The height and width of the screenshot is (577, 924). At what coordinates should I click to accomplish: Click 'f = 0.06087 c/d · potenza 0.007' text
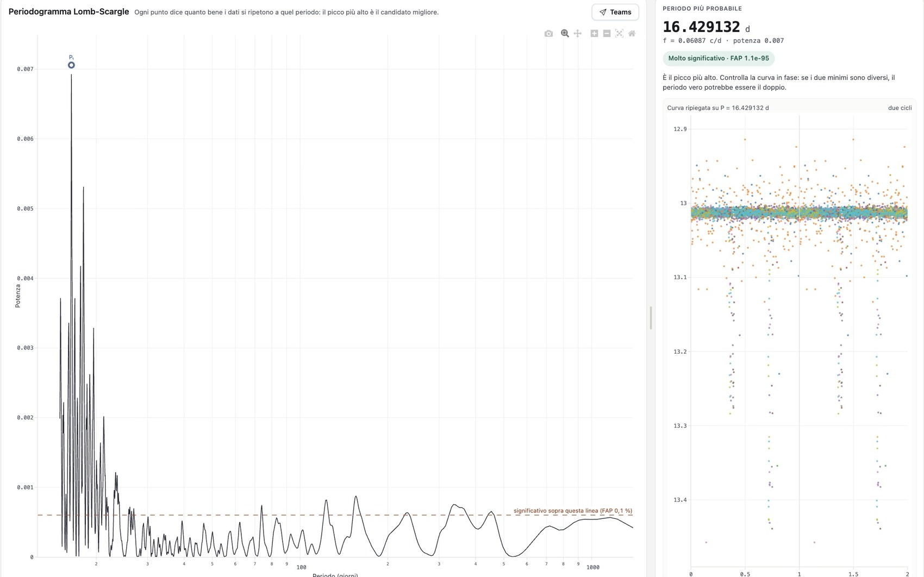pyautogui.click(x=723, y=41)
